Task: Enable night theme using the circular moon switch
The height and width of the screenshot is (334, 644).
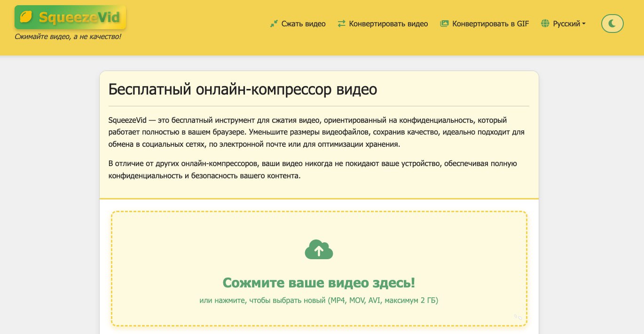Action: 612,23
